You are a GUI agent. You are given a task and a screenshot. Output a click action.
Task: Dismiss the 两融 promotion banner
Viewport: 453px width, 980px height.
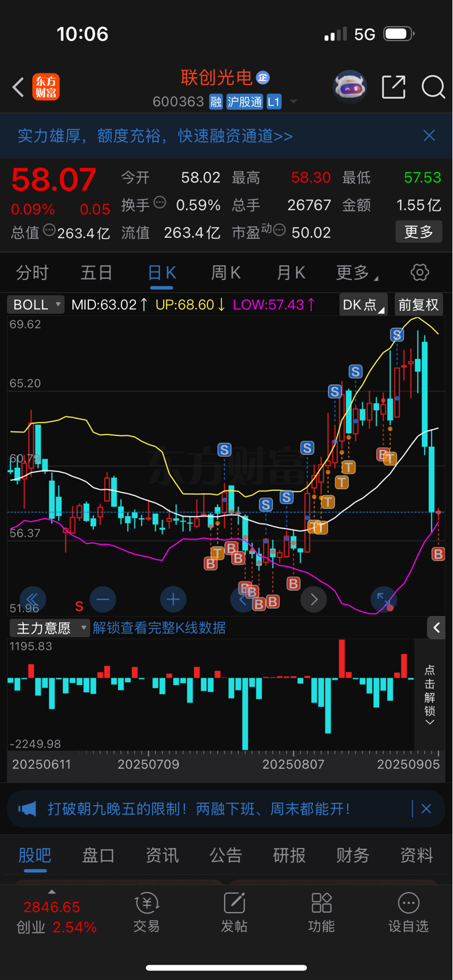click(426, 809)
